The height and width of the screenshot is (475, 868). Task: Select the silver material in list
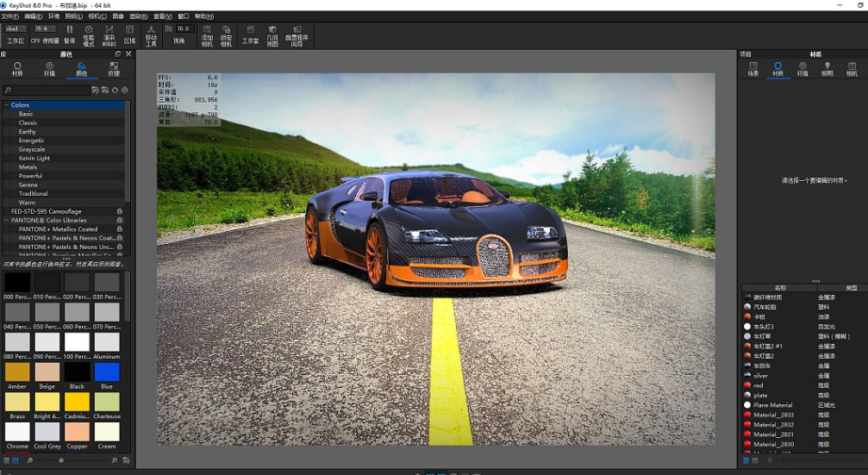[x=760, y=376]
